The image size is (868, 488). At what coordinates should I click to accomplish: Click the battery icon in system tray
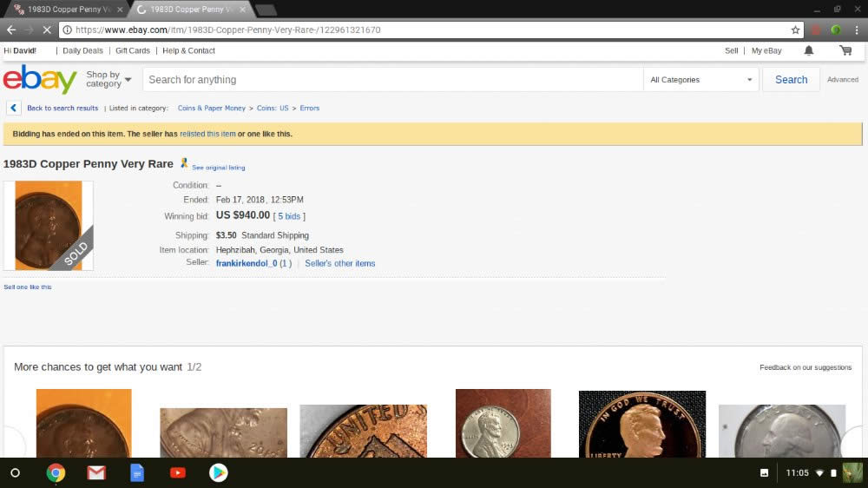pyautogui.click(x=833, y=473)
